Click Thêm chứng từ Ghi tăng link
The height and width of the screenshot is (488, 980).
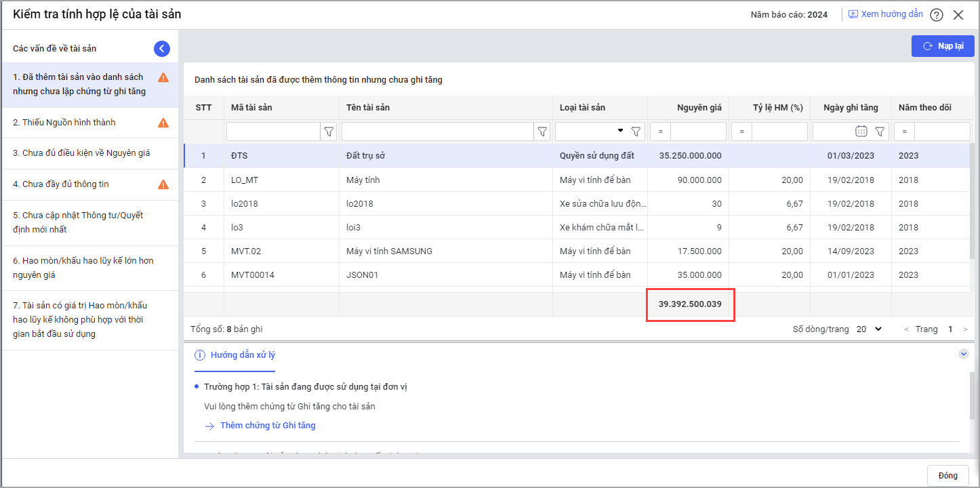(267, 426)
